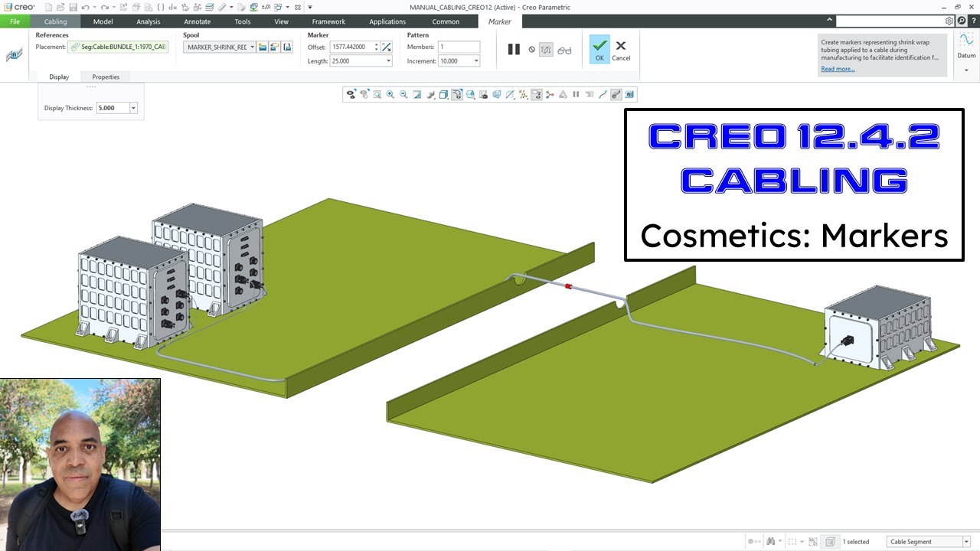Click the Find binoculars icon in status bar
Image resolution: width=980 pixels, height=551 pixels.
pyautogui.click(x=771, y=541)
